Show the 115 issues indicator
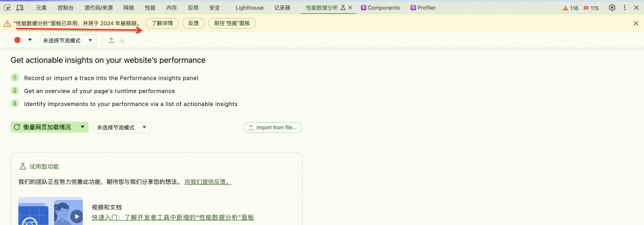This screenshot has height=225, width=644. [591, 8]
